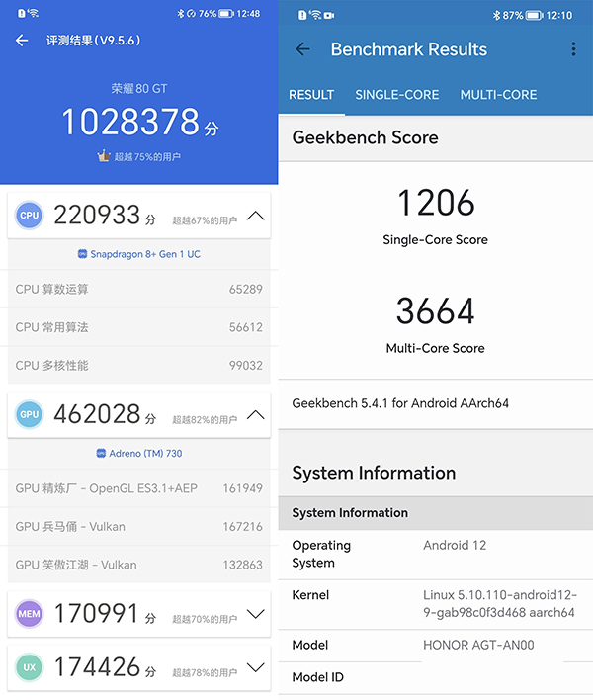Expand the UX score section
The width and height of the screenshot is (593, 700).
point(255,668)
